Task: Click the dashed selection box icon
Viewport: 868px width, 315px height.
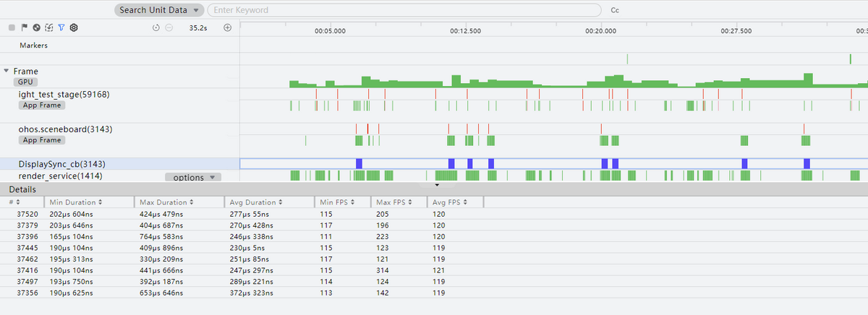Action: tap(48, 28)
